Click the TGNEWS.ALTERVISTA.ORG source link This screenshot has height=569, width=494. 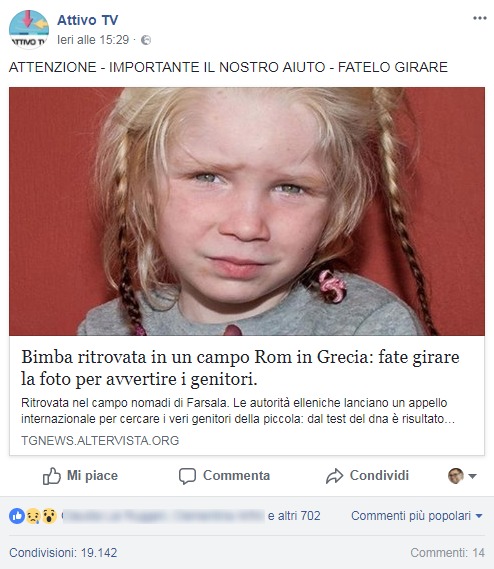(x=100, y=441)
